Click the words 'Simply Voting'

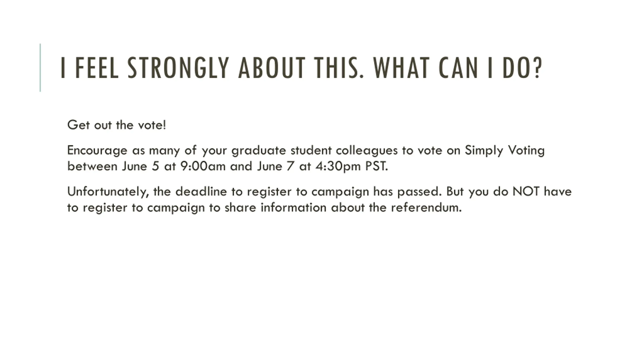(x=505, y=151)
